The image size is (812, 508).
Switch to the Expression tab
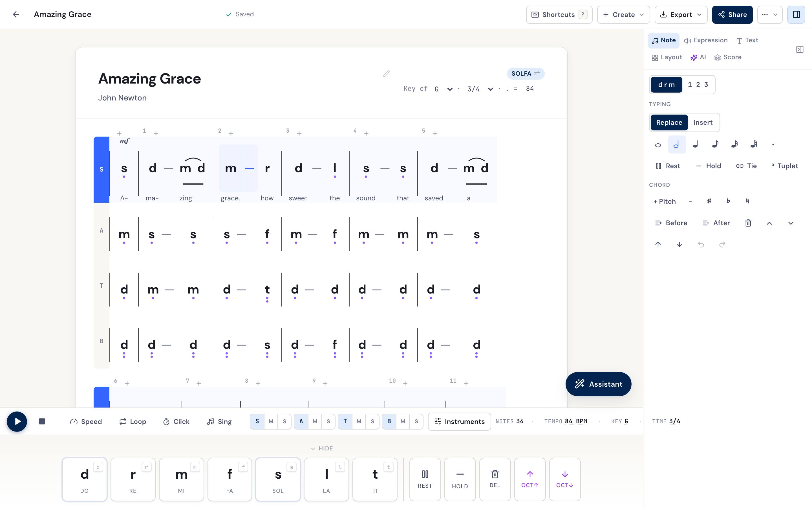[x=706, y=40]
